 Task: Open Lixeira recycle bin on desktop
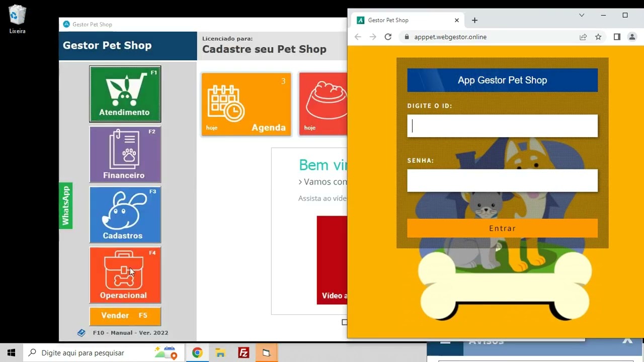pyautogui.click(x=17, y=20)
